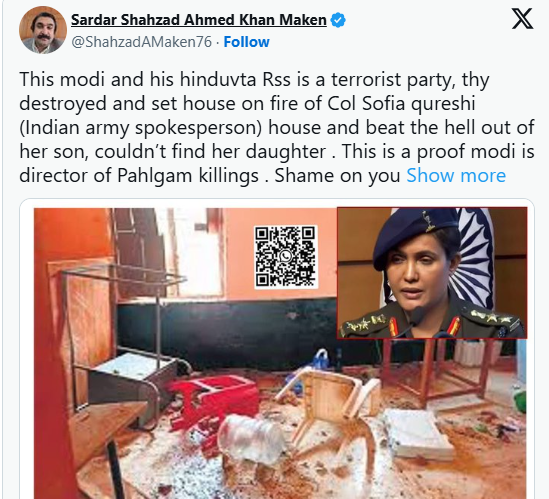Click the microphone in the inset photo
This screenshot has width=549, height=499.
[415, 315]
